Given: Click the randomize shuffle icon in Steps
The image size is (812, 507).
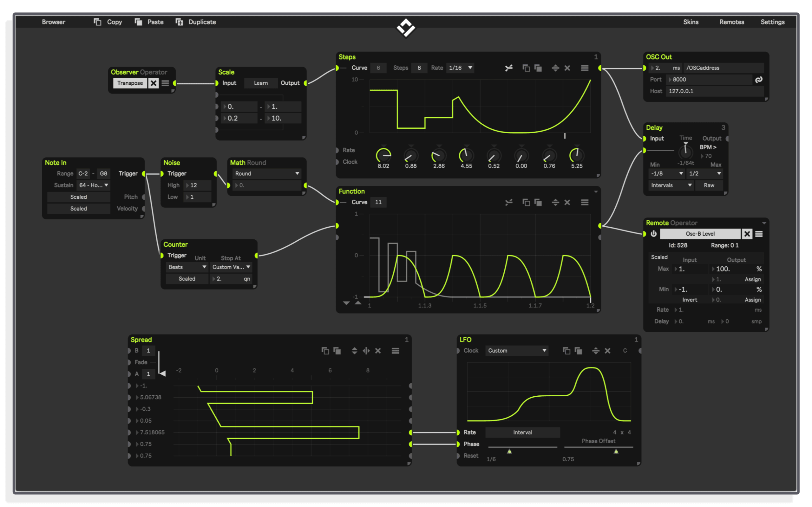Looking at the screenshot, I should pos(509,68).
